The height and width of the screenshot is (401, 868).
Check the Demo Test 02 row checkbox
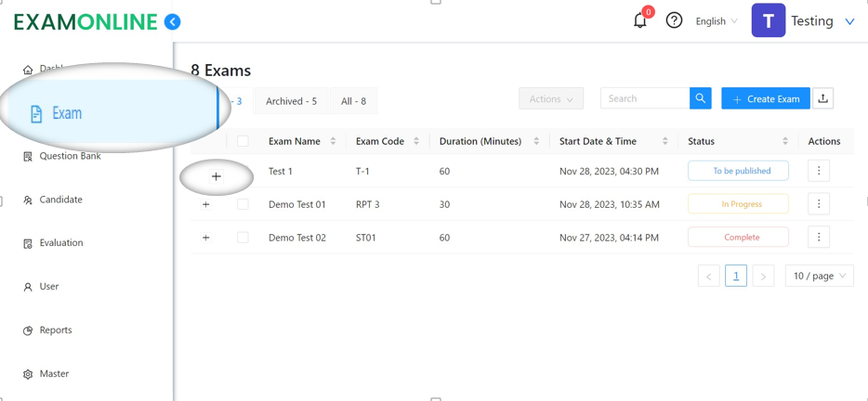[243, 238]
